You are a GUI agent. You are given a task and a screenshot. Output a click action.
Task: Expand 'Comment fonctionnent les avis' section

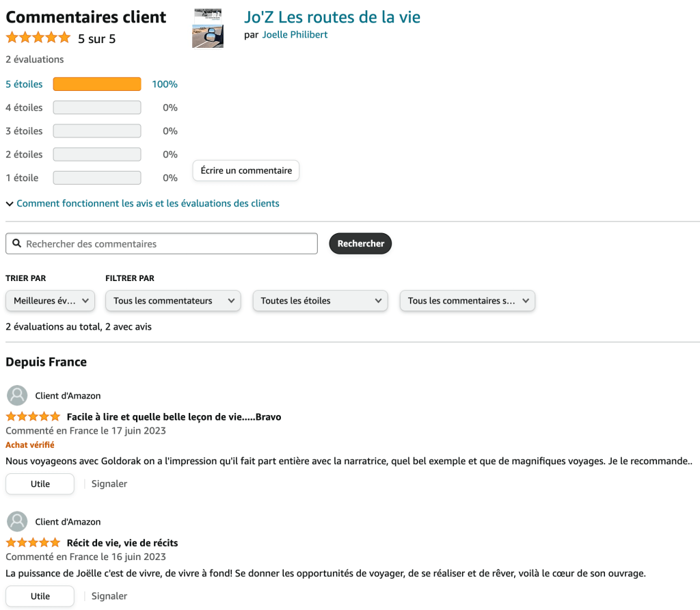pos(148,203)
